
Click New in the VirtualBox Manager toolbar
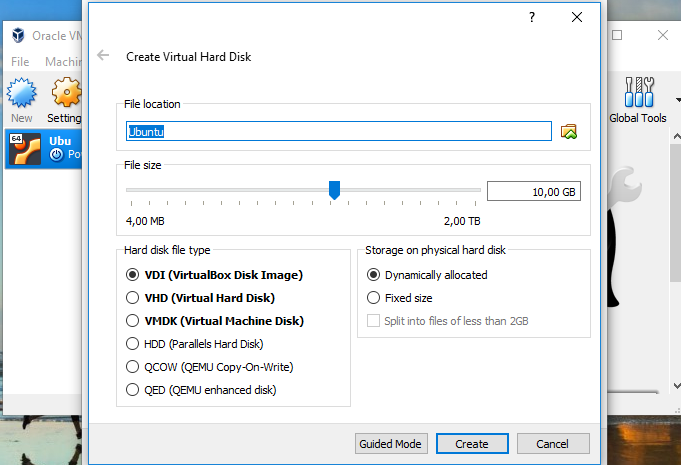[x=21, y=100]
